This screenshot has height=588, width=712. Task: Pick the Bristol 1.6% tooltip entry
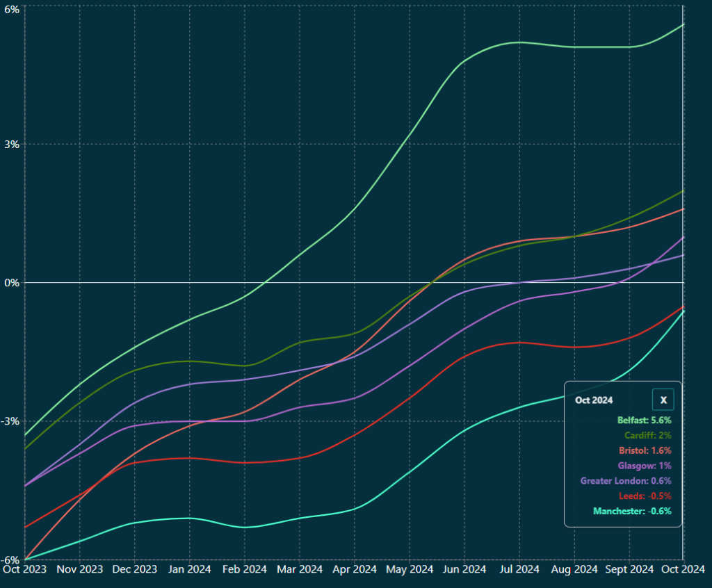(645, 450)
